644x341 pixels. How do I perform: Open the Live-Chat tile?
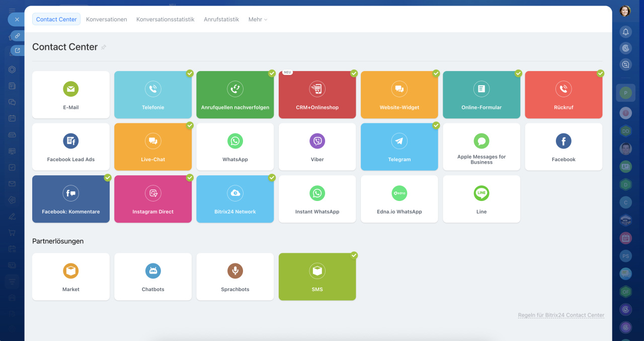(x=153, y=147)
